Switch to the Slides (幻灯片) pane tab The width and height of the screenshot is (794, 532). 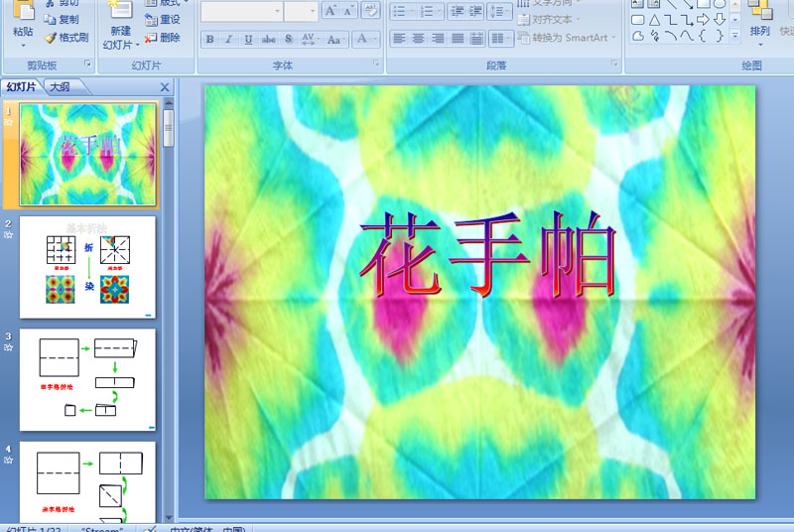click(22, 87)
